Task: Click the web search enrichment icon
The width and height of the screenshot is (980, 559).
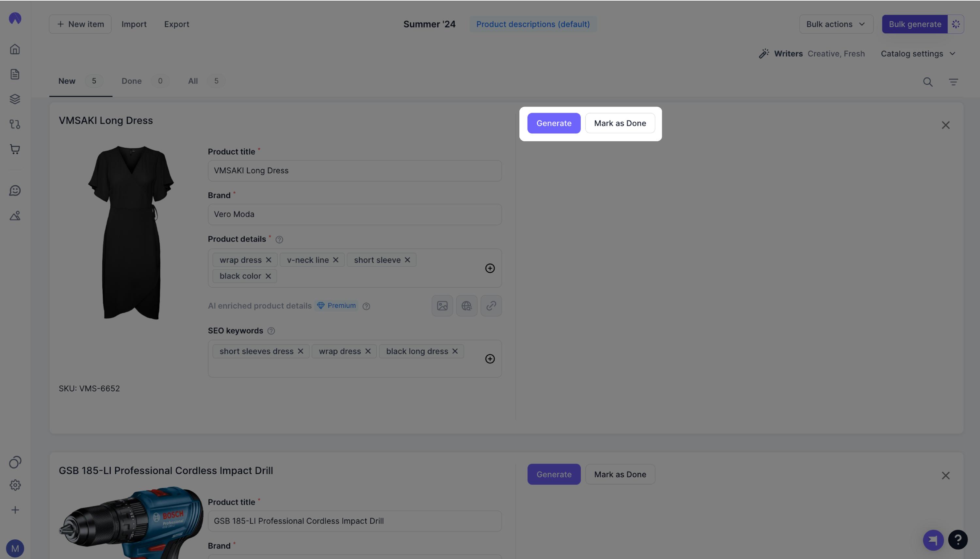Action: click(467, 306)
